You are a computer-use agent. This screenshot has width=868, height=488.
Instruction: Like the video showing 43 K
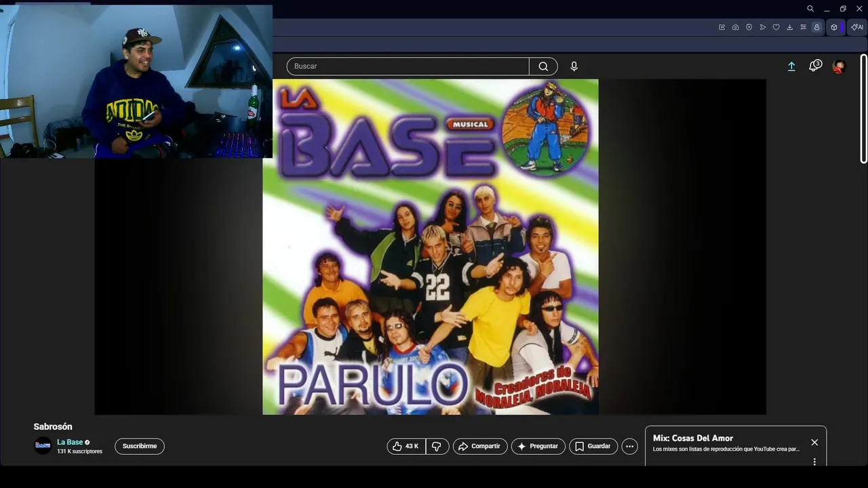[406, 446]
